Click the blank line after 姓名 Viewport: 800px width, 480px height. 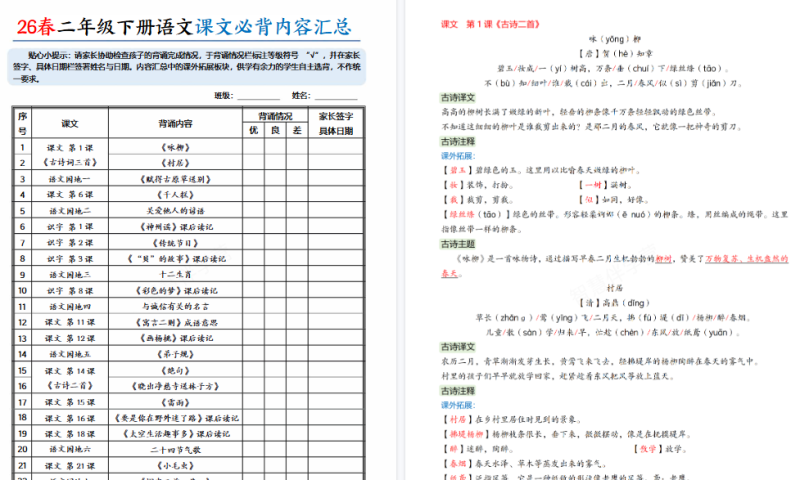click(336, 96)
